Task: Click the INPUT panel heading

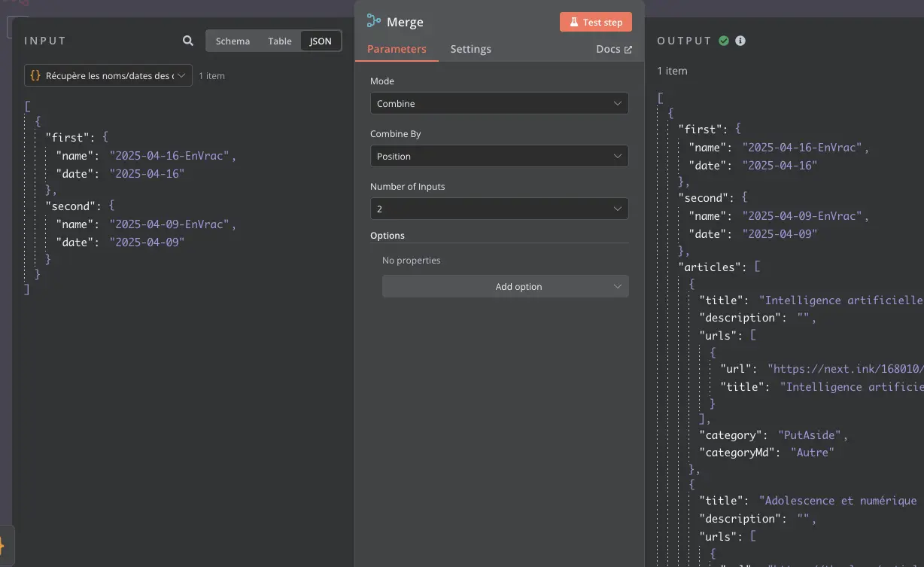Action: (45, 41)
